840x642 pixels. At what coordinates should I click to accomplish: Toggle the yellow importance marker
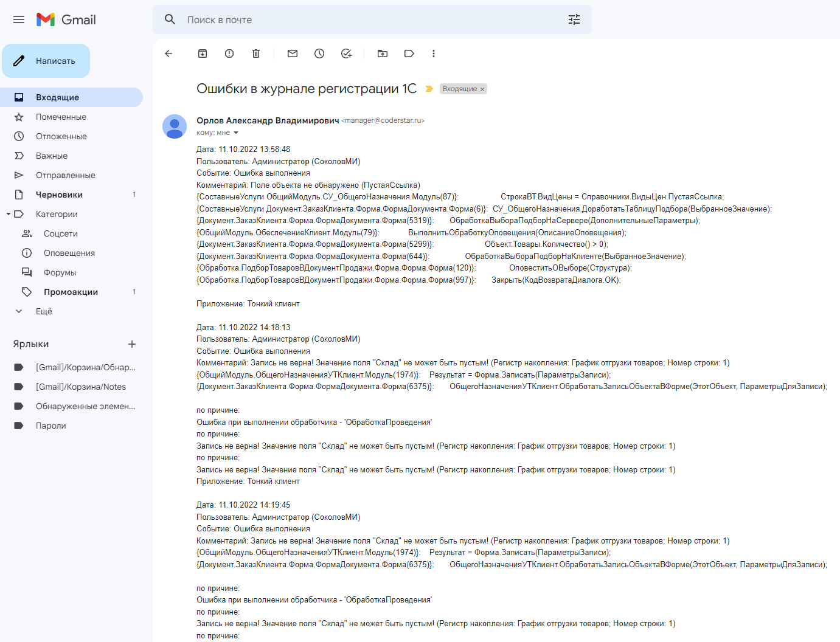click(x=429, y=89)
